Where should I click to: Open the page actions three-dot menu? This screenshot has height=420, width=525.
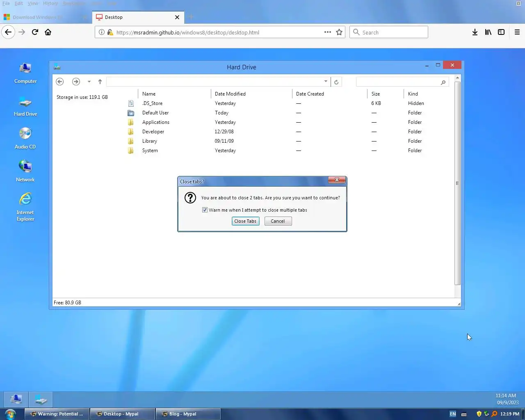(x=328, y=32)
